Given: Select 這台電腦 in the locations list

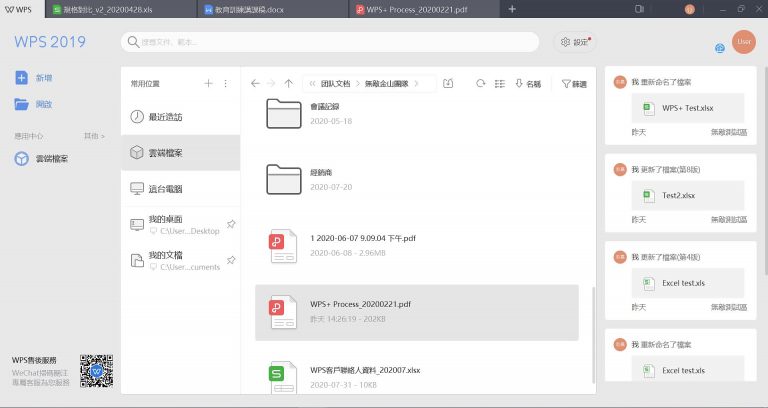Looking at the screenshot, I should 180,189.
